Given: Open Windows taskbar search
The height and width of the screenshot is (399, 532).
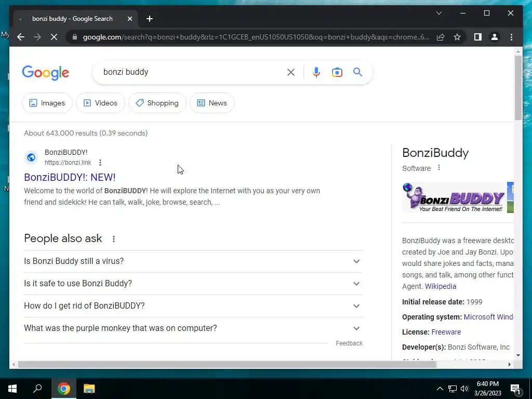Looking at the screenshot, I should (37, 389).
